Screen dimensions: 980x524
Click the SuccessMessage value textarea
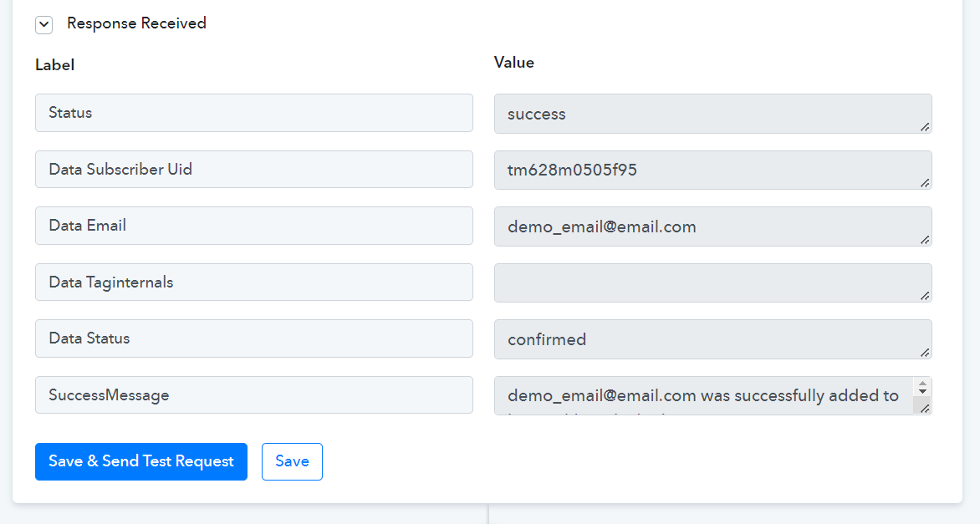(702, 395)
